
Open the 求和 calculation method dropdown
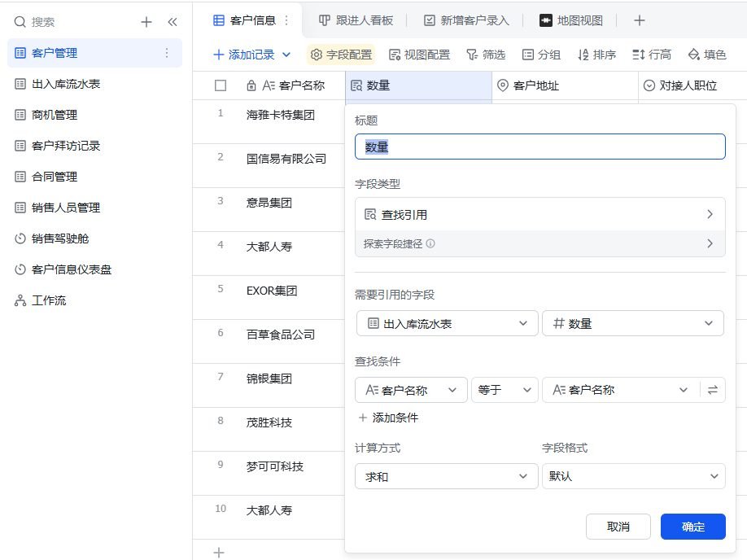447,476
